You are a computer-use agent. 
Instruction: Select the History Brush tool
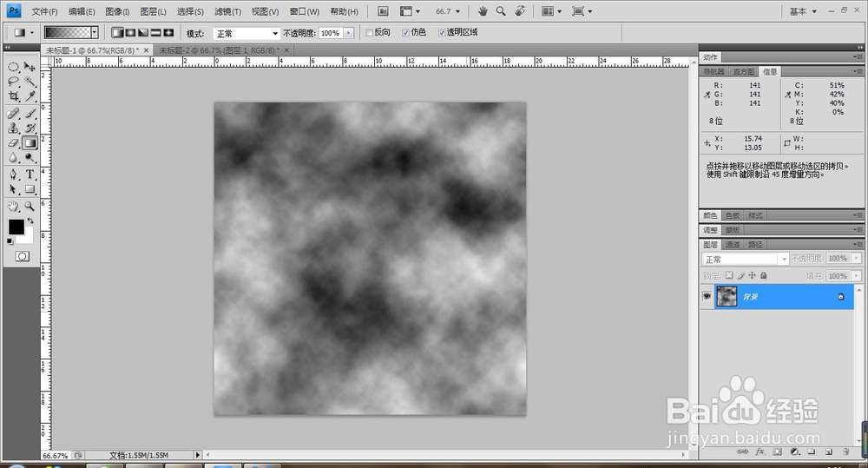30,128
